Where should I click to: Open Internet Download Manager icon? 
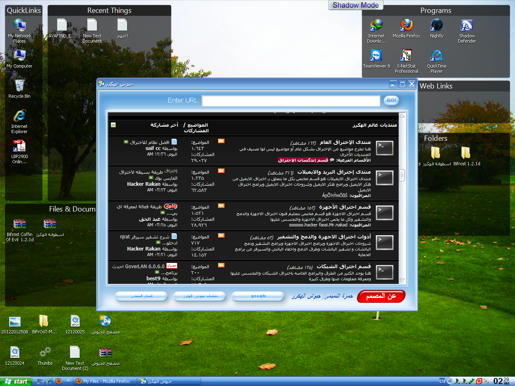(376, 31)
